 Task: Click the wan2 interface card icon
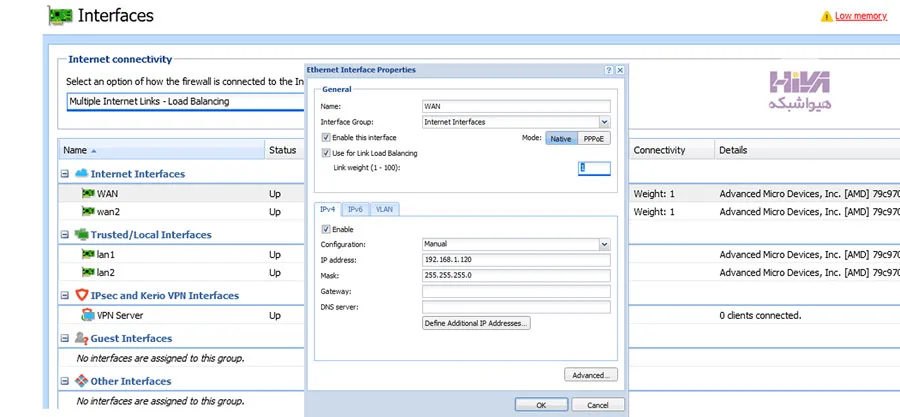pyautogui.click(x=88, y=211)
